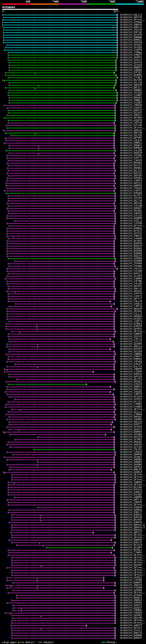The width and height of the screenshot is (146, 644).
Task: Click the UniRef100_C1E5F5 label
Action: coord(131,50)
